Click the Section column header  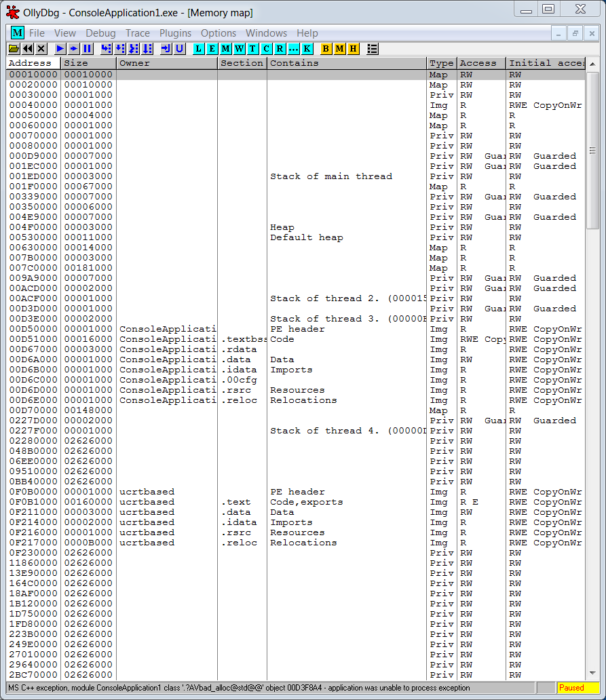tap(242, 63)
